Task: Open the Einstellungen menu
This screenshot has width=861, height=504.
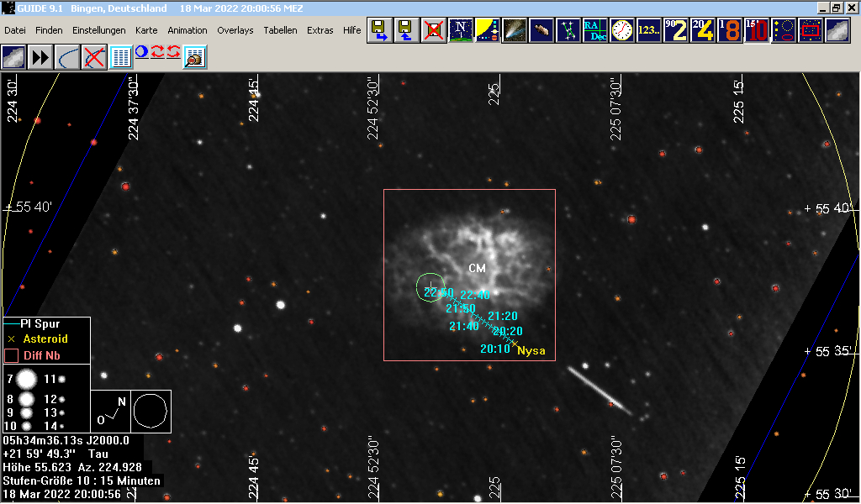Action: coord(98,30)
